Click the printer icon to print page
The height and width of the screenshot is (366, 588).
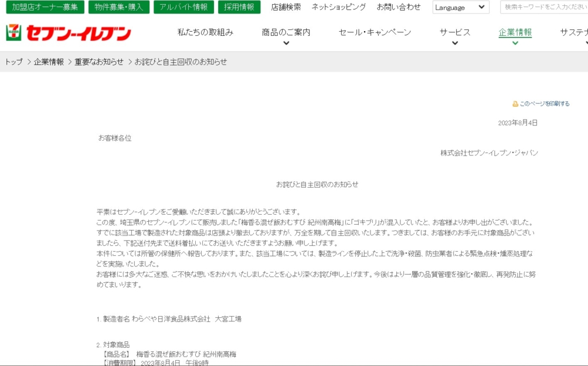(x=515, y=104)
